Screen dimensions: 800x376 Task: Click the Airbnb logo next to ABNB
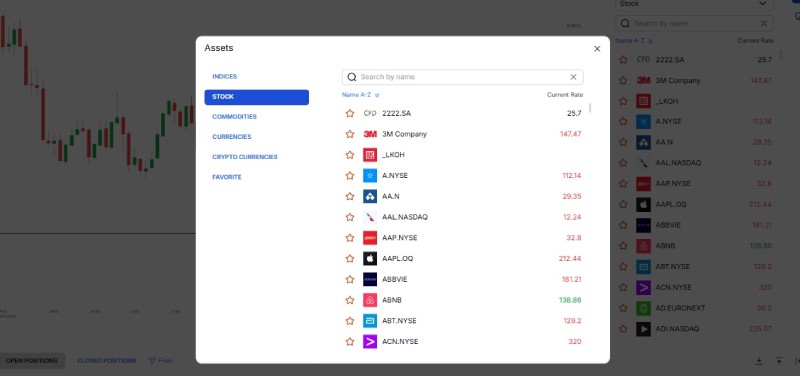click(370, 300)
